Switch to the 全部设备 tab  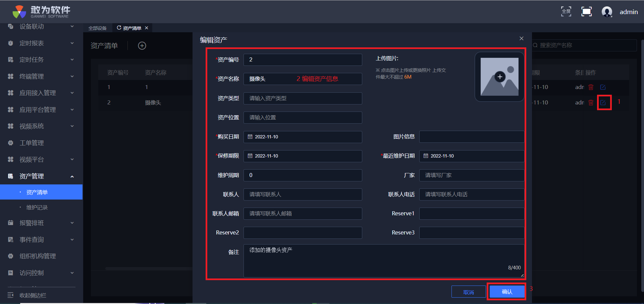(97, 28)
